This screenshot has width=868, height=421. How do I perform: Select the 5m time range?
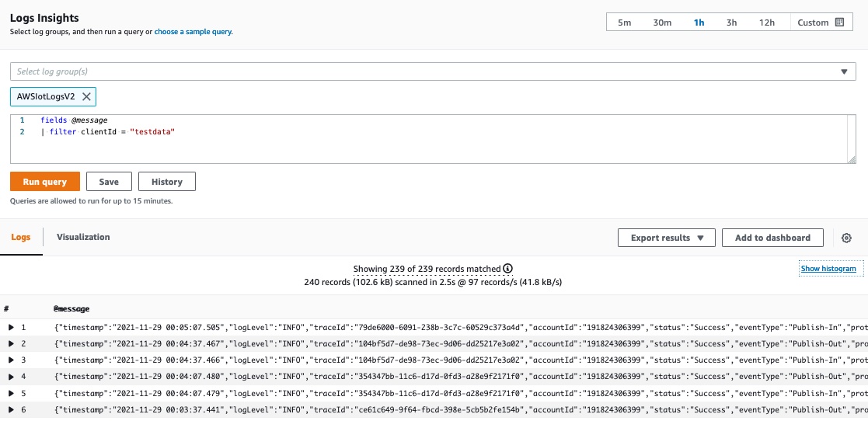pos(625,23)
